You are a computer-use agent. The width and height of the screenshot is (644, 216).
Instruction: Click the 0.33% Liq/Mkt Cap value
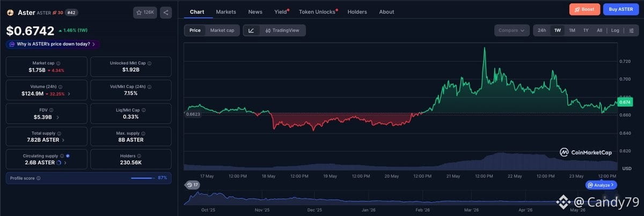[x=130, y=117]
